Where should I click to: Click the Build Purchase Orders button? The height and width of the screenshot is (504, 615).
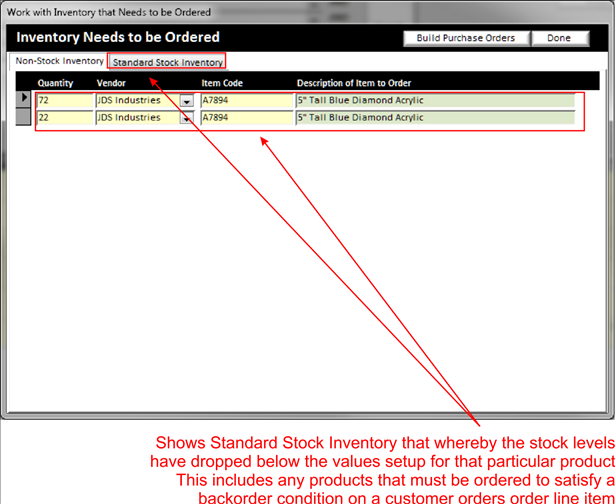coord(466,38)
